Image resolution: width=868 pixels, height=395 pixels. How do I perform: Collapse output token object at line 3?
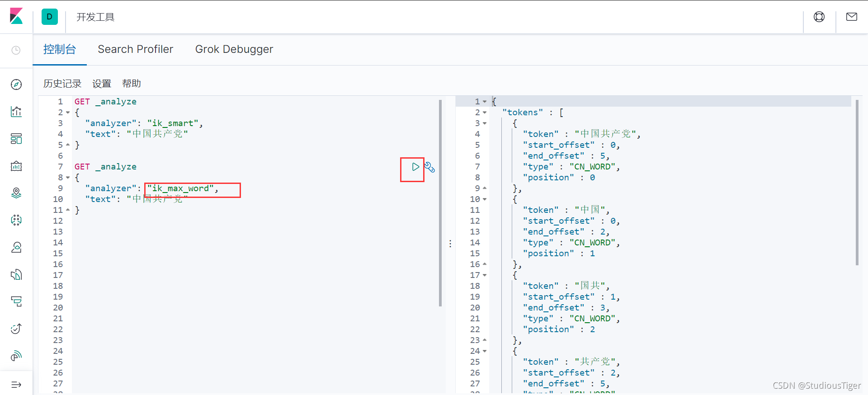tap(485, 123)
